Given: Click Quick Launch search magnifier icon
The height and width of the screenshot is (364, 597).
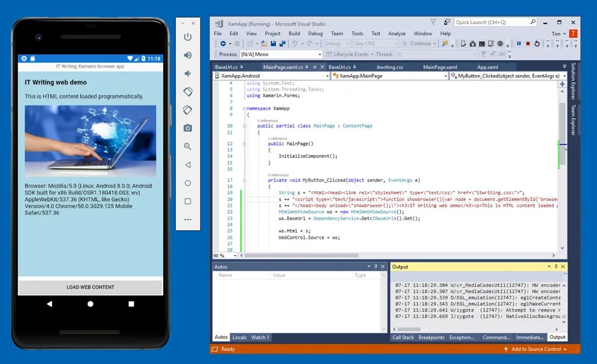Looking at the screenshot, I should click(x=533, y=22).
